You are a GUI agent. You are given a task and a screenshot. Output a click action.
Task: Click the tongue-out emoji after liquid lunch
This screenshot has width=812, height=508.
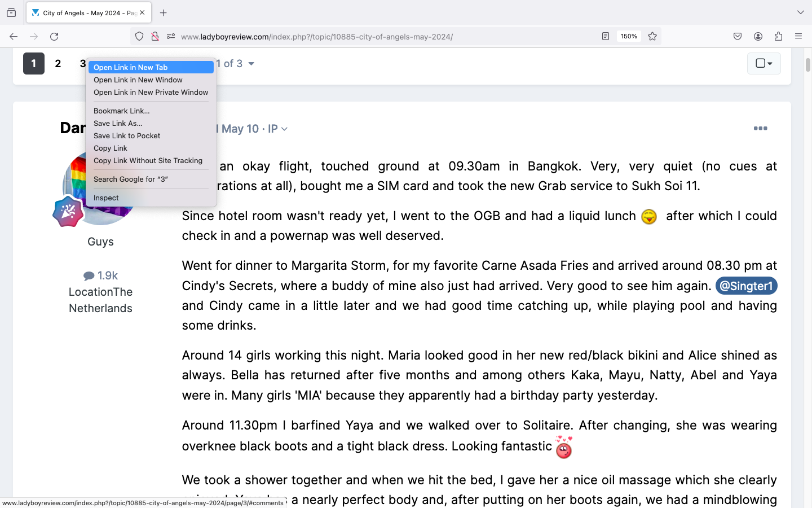point(649,217)
